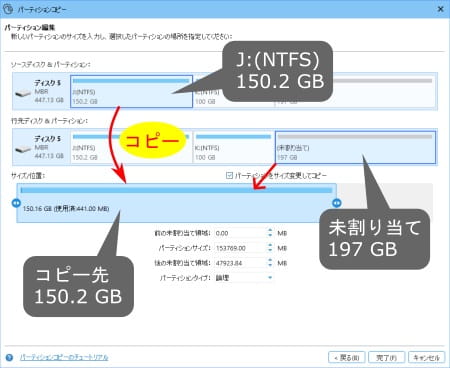
Task: Close the partition copy dialog
Action: [x=440, y=9]
